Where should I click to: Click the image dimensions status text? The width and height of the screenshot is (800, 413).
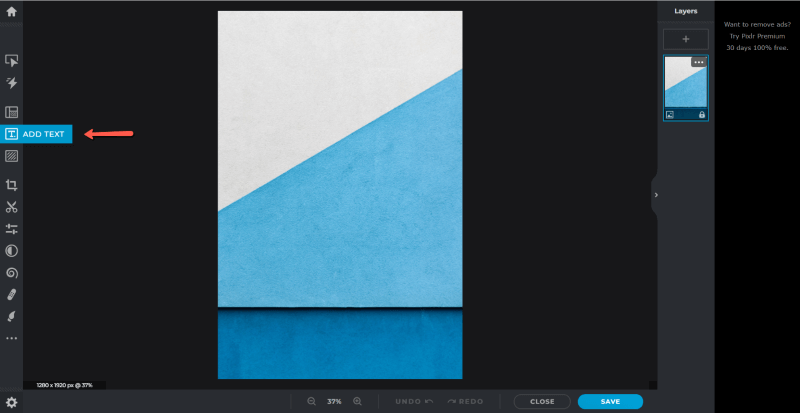point(64,385)
